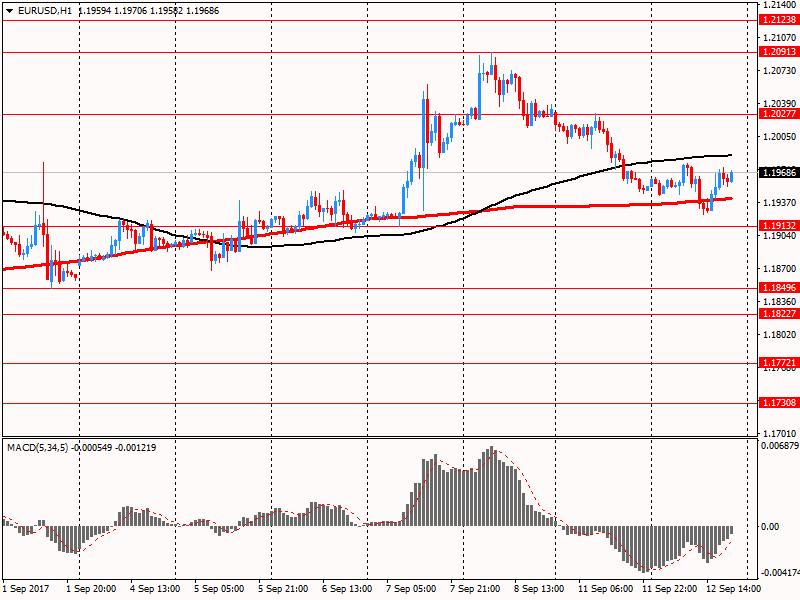Click the 5 Sep 21:00 time label
Image resolution: width=800 pixels, height=600 pixels.
click(283, 589)
